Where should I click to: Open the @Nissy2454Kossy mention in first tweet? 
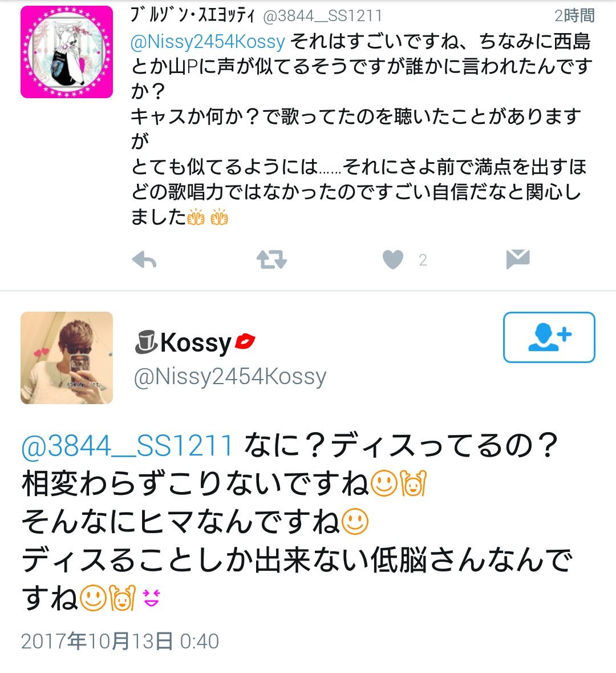point(208,42)
